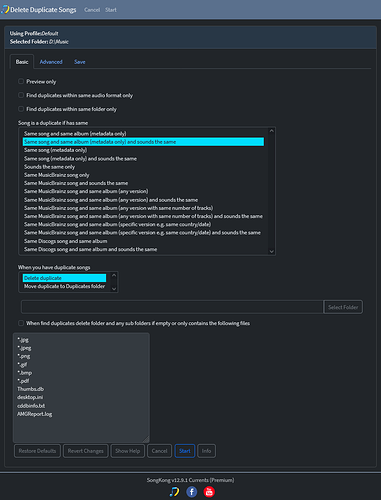This screenshot has height=500, width=381.
Task: Click '*.jpg' in the file list
Action: pyautogui.click(x=23, y=340)
